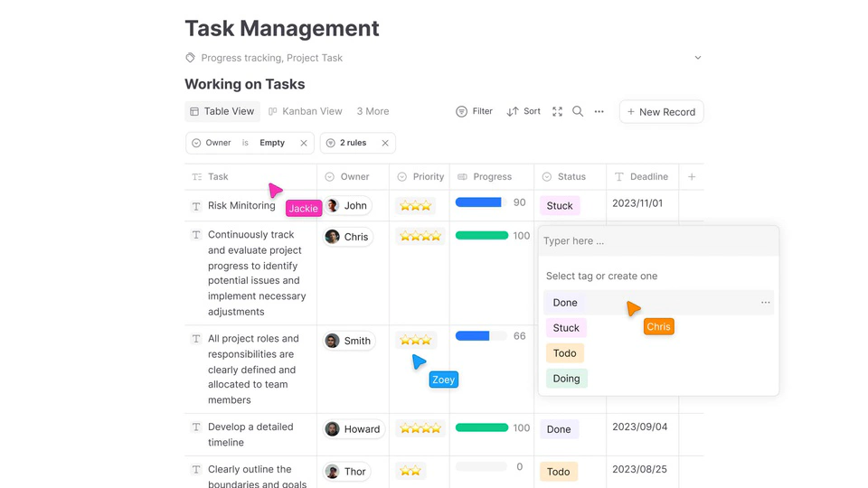Click the search magnifier icon
Viewport: 868px width, 488px height.
coord(578,112)
